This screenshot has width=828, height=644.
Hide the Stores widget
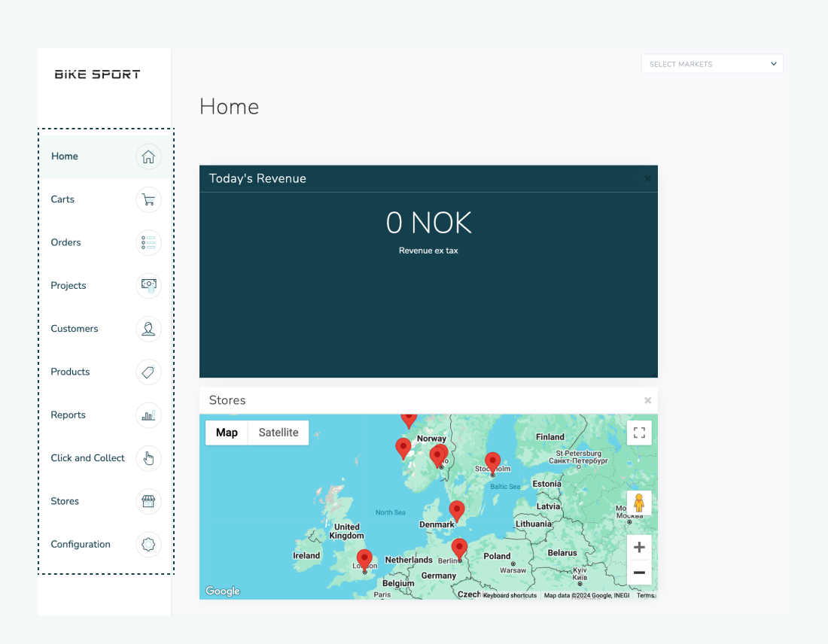[647, 400]
